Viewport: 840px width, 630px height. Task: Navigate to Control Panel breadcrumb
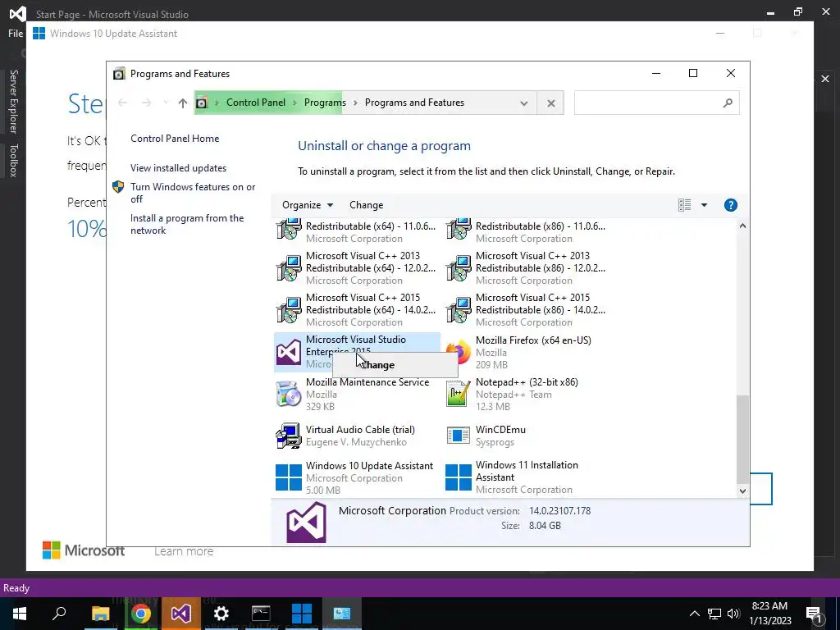[256, 103]
